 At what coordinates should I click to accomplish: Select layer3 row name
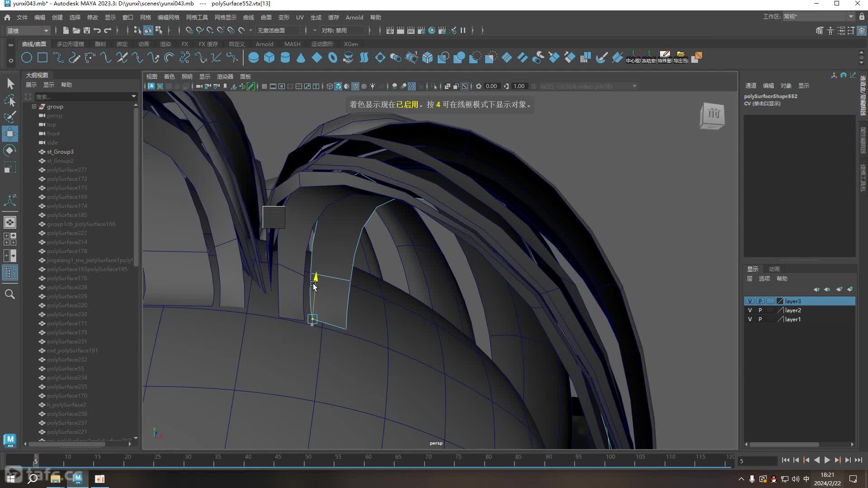(x=793, y=301)
